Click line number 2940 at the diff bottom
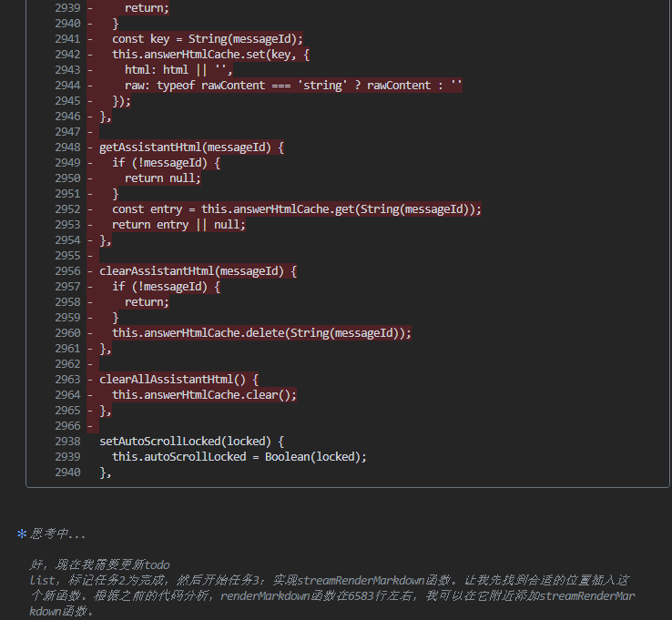Screen dimensions: 672x620 pyautogui.click(x=67, y=473)
